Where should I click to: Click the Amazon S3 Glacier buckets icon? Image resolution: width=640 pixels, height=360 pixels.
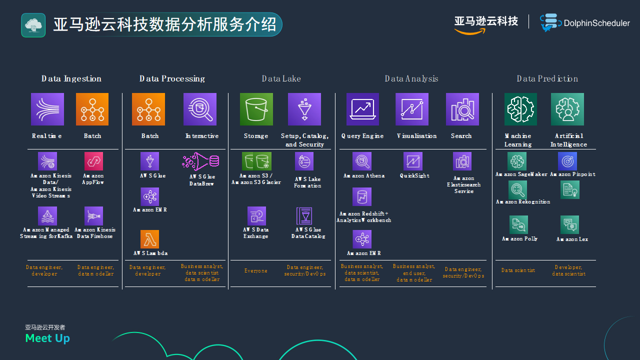click(x=257, y=162)
